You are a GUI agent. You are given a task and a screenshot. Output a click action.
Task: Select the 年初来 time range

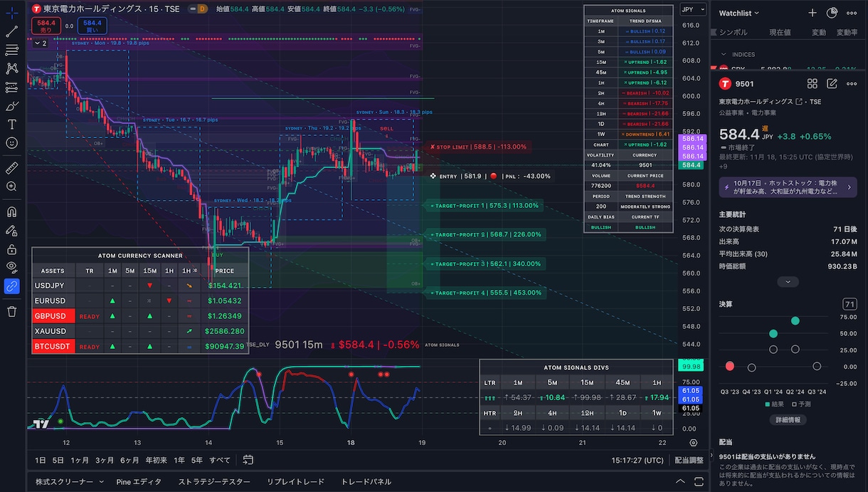pos(157,460)
